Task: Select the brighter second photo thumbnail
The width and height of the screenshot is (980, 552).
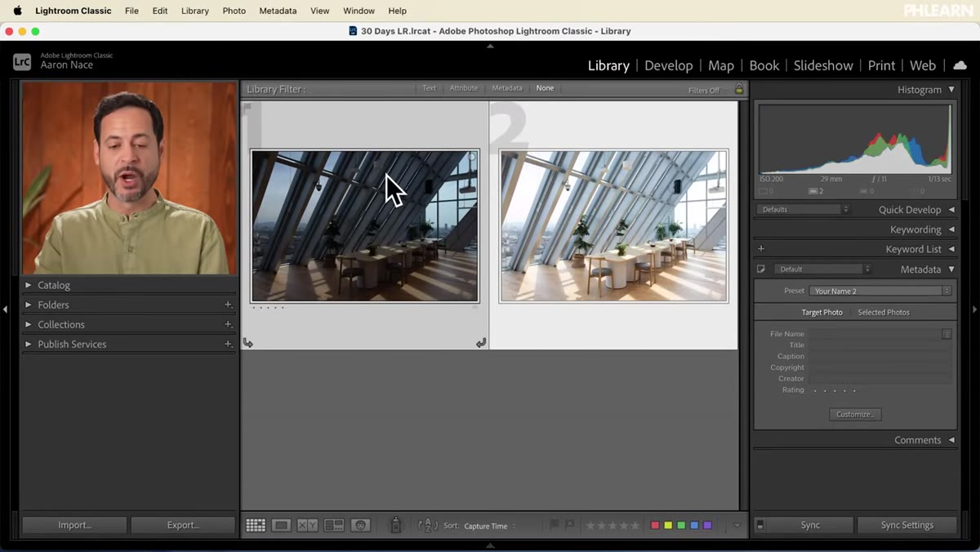Action: [613, 226]
